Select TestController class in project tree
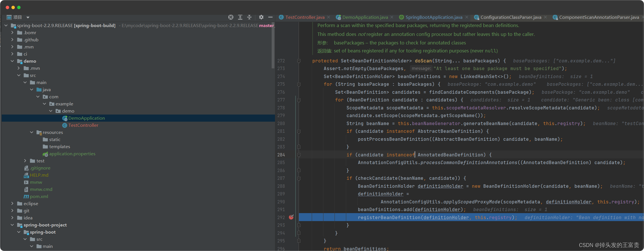 pyautogui.click(x=83, y=125)
